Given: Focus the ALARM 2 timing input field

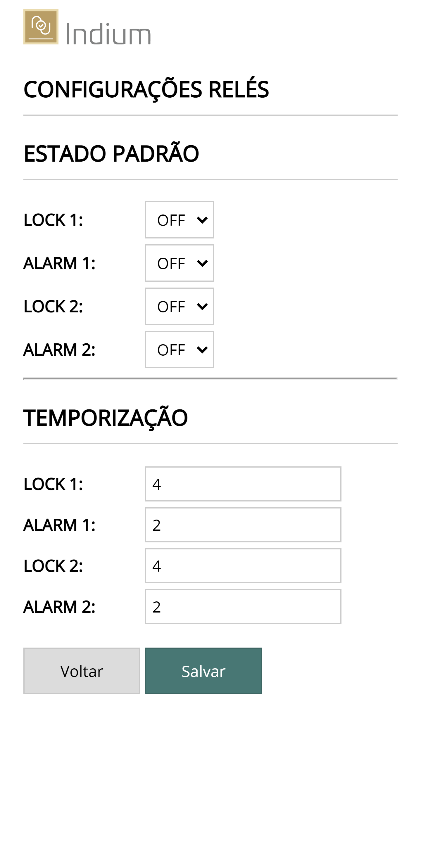Looking at the screenshot, I should (243, 606).
